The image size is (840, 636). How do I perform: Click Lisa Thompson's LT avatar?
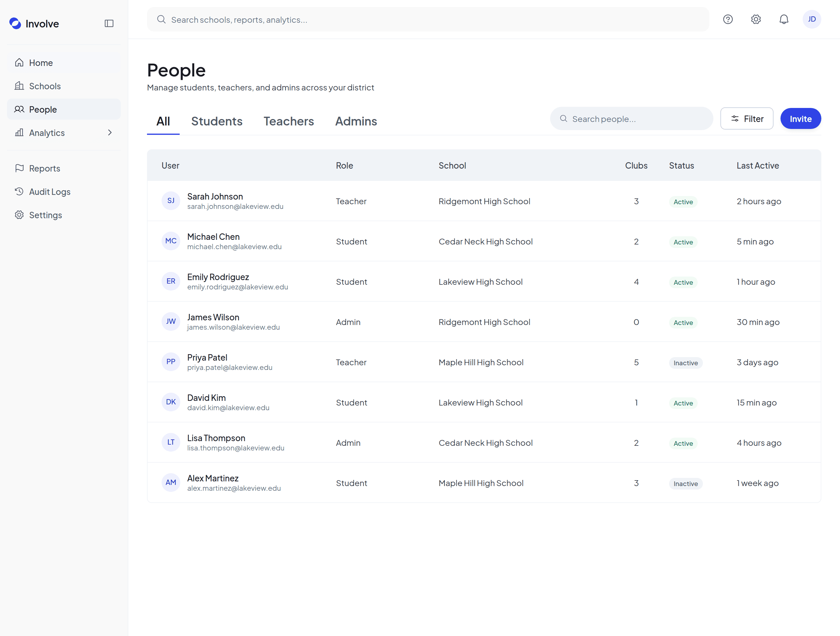pyautogui.click(x=171, y=442)
